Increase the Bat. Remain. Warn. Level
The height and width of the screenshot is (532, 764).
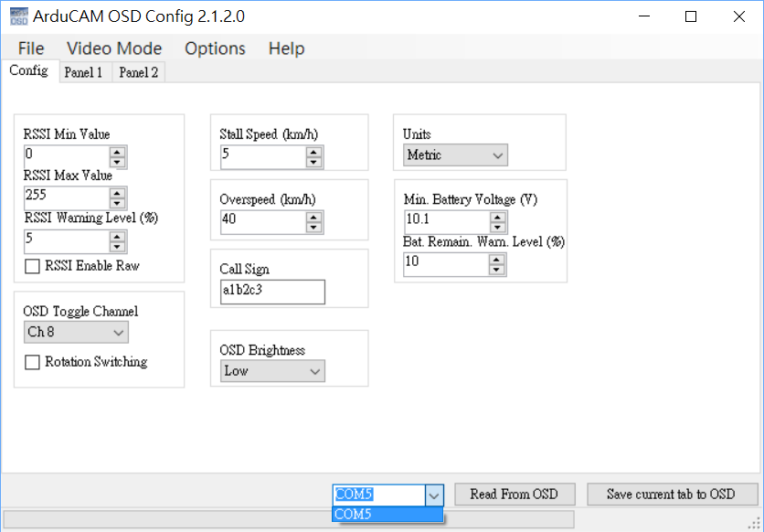tap(496, 260)
